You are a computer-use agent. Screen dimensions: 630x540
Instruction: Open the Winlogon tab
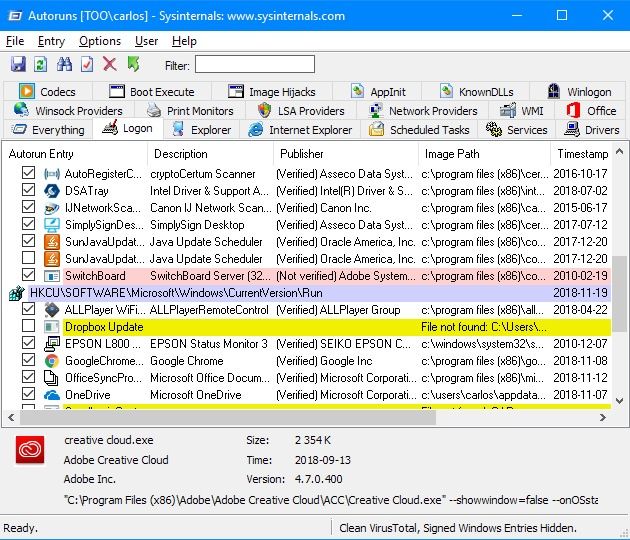tap(578, 92)
